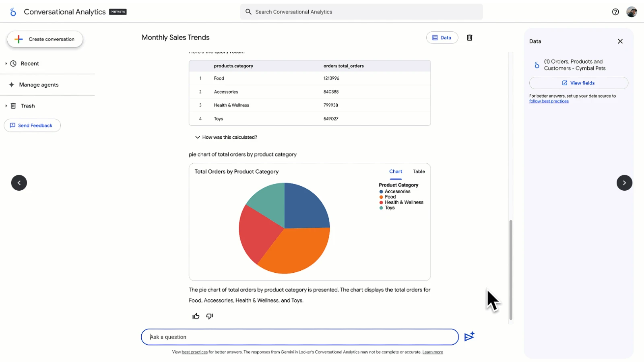
Task: Click the value 1213996
Action: (331, 78)
